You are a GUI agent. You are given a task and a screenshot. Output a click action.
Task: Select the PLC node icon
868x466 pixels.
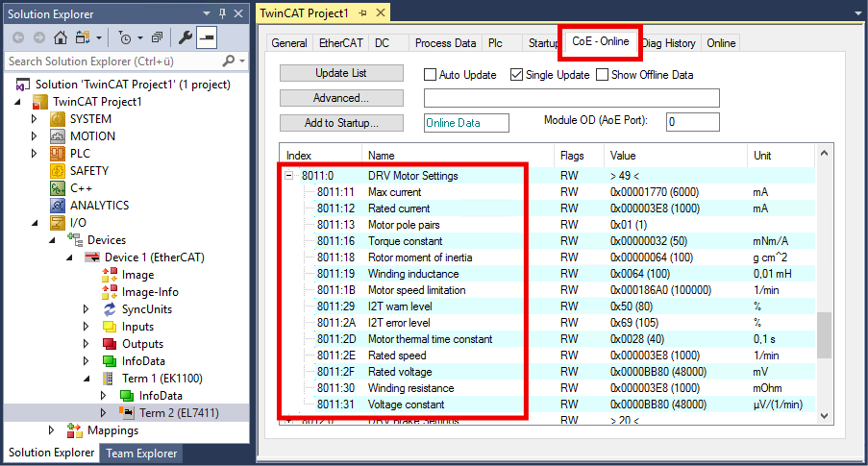pos(58,154)
